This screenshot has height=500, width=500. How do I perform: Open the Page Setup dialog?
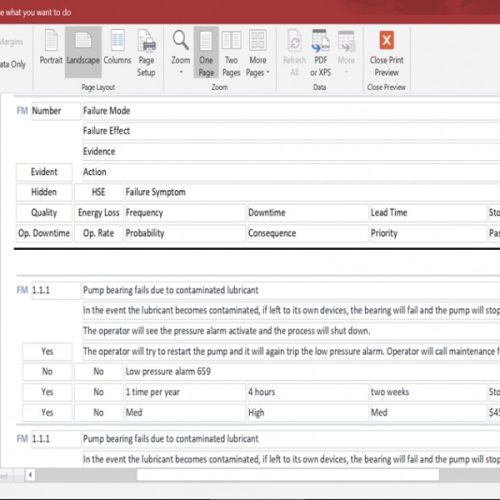tap(146, 53)
